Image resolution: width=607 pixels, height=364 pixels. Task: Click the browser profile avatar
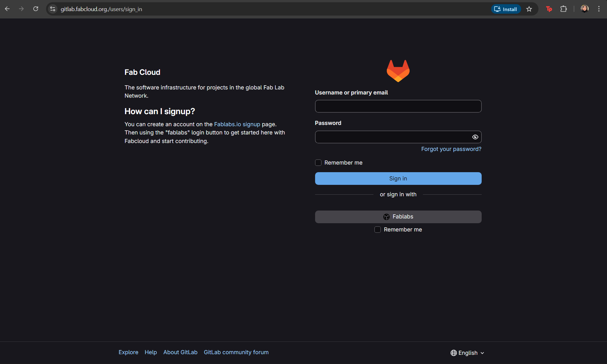(x=585, y=9)
